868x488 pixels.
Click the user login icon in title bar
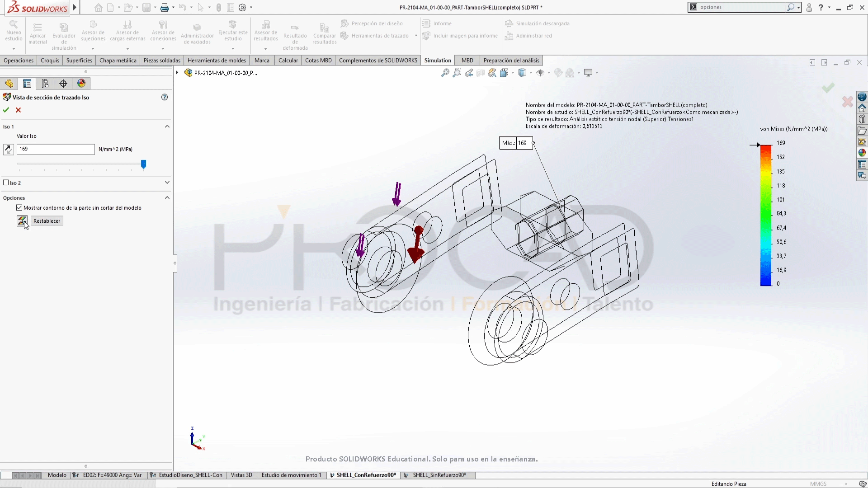tap(809, 7)
